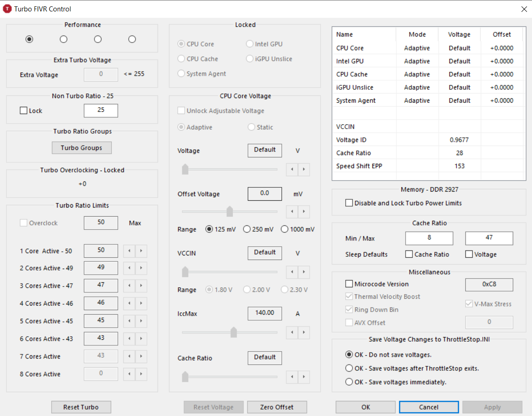
Task: Click the Voltage slider right arrow
Action: coord(304,169)
